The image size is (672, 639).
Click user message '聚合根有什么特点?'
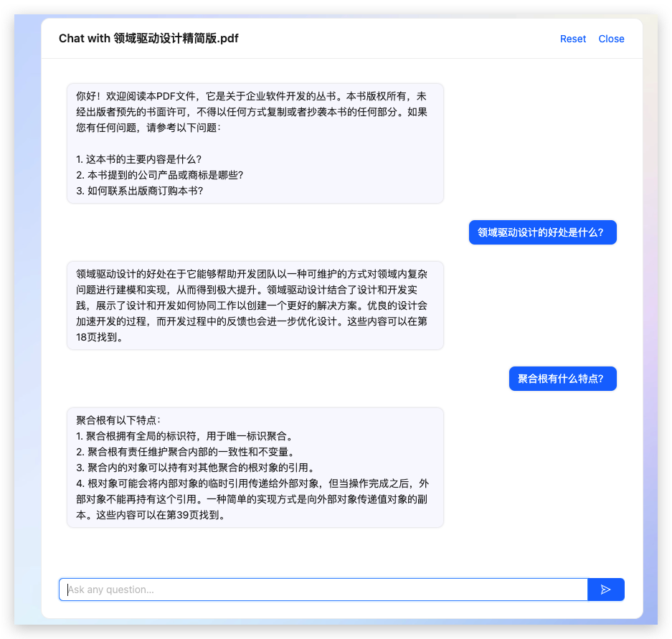coord(563,379)
